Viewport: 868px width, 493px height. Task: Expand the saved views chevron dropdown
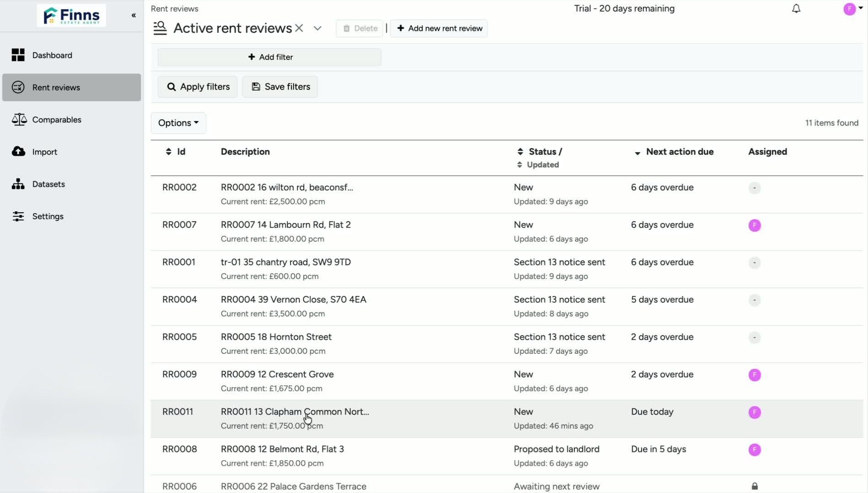tap(318, 28)
